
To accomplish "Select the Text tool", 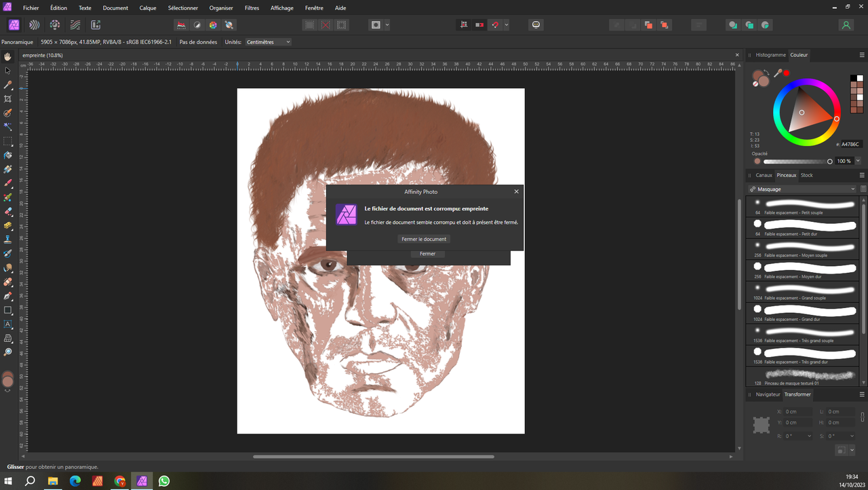I will (8, 324).
